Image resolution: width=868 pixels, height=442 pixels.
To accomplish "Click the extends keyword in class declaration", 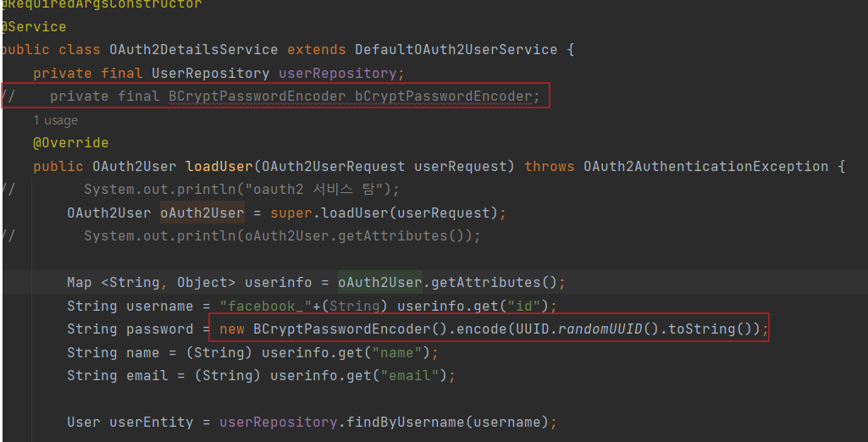I will (x=316, y=50).
